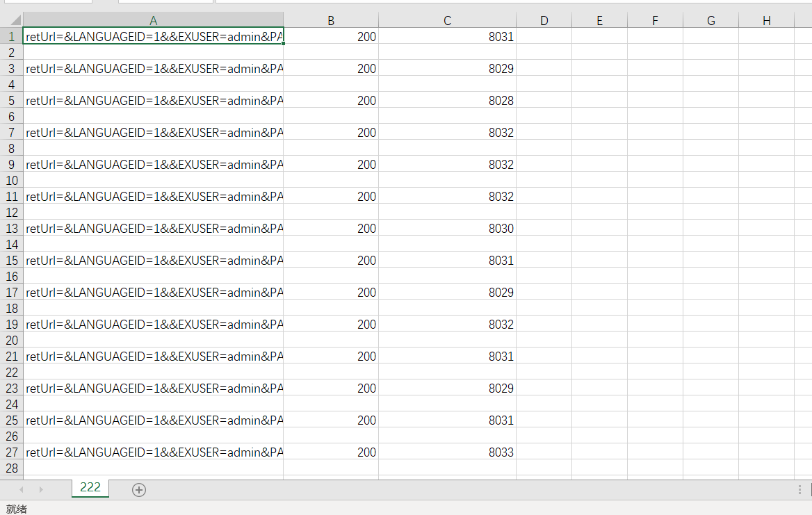The width and height of the screenshot is (812, 515).
Task: Click cell A27 with retUrl text
Action: click(x=153, y=452)
